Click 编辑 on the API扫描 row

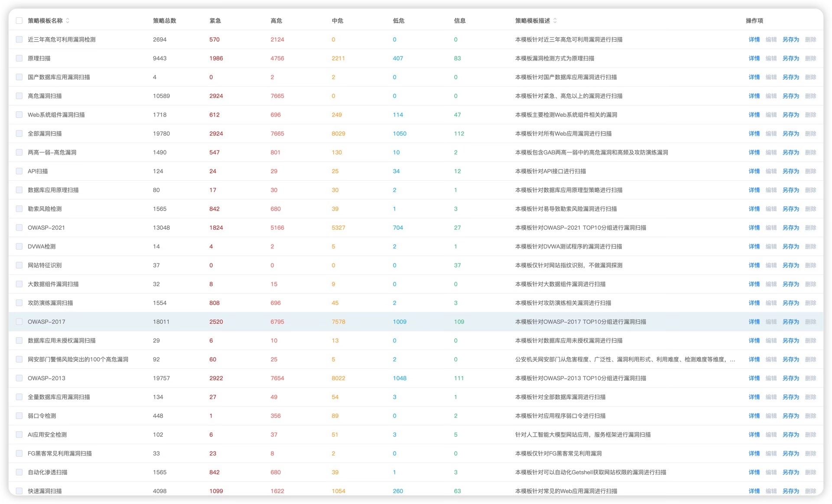point(771,171)
